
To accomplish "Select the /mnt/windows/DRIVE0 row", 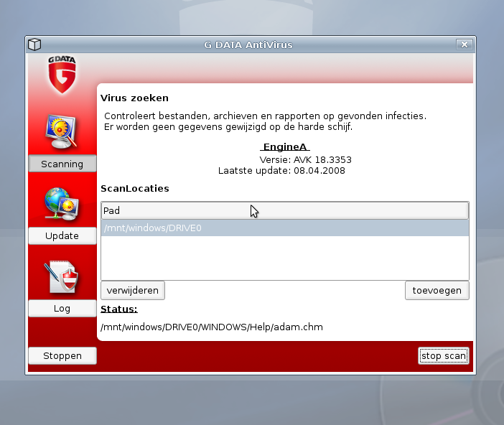I will click(285, 228).
